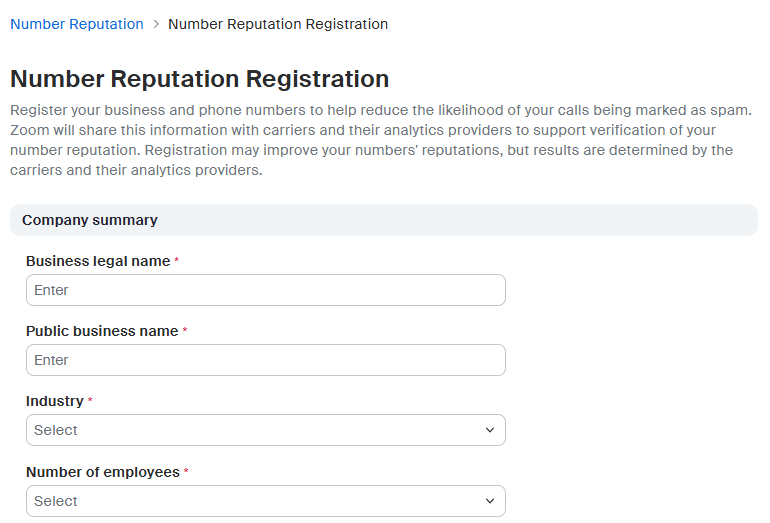Click the required asterisk beside Industry
This screenshot has height=523, width=770.
(90, 401)
